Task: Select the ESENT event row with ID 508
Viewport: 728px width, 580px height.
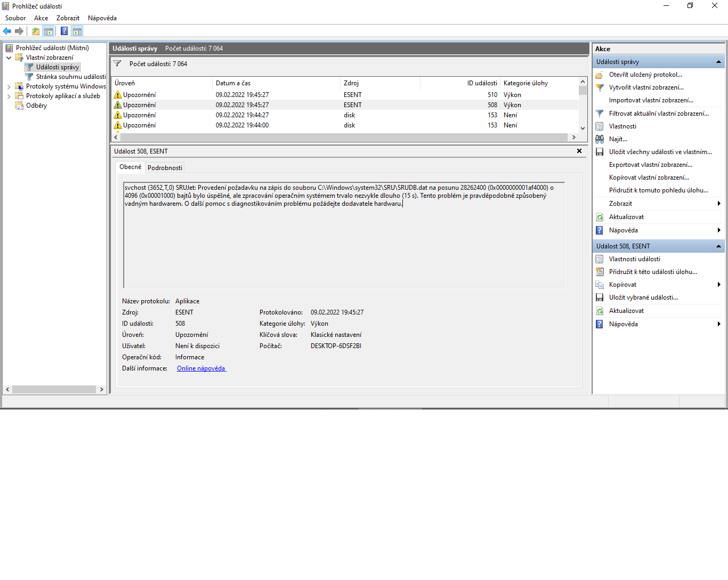Action: point(344,105)
